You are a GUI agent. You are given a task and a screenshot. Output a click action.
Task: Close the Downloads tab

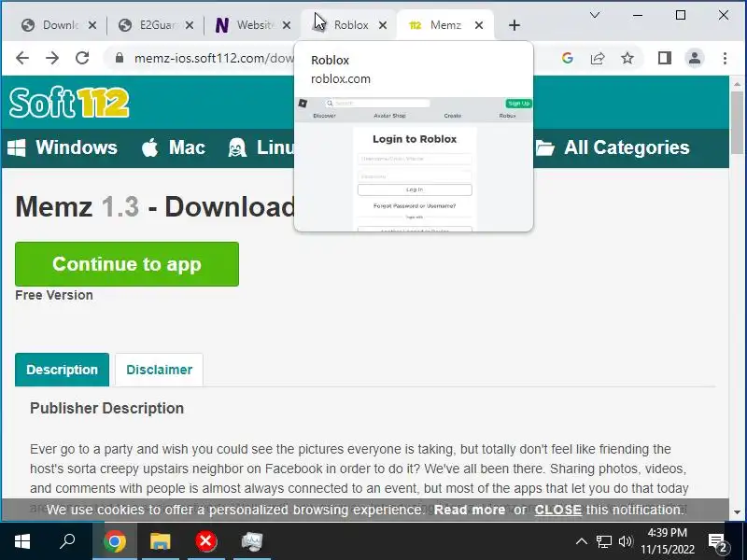click(x=92, y=25)
